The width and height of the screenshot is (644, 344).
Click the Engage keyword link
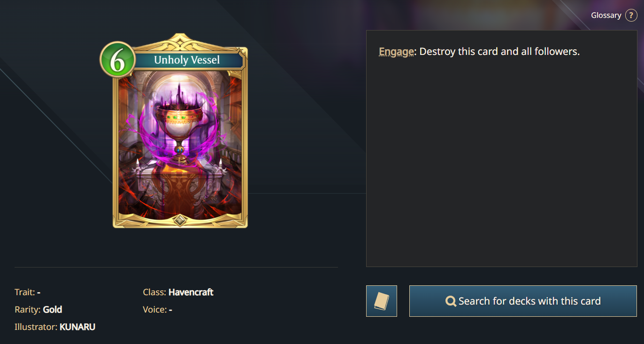[x=397, y=52]
